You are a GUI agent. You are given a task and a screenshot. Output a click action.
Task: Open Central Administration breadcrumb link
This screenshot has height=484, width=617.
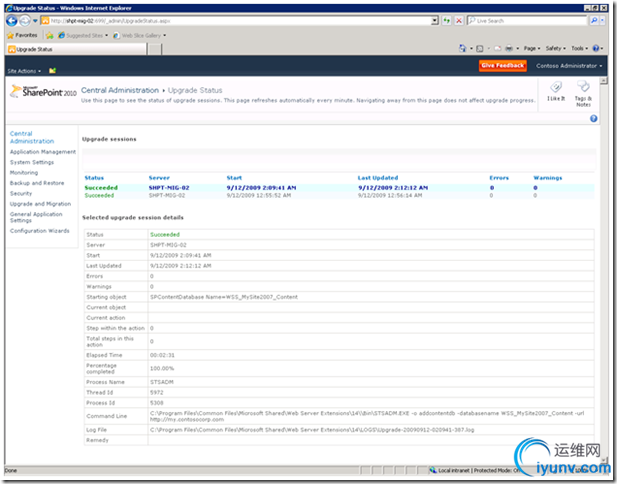[120, 90]
